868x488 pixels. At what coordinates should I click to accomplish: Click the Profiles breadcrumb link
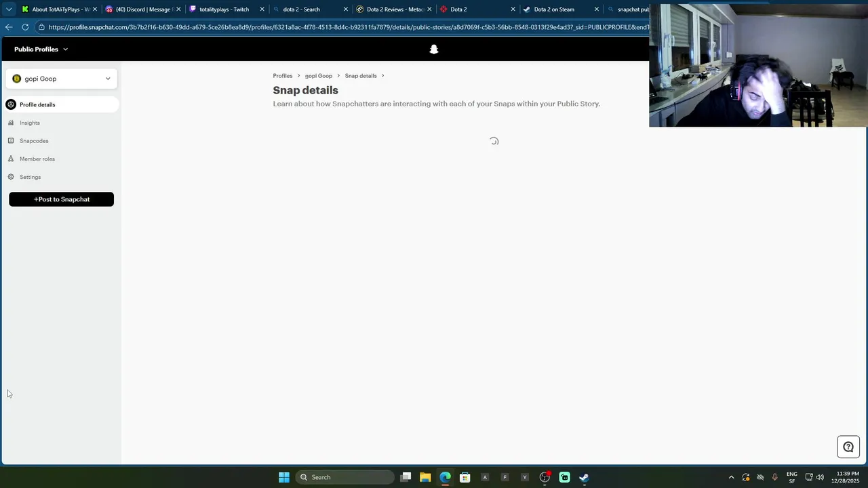click(x=283, y=76)
